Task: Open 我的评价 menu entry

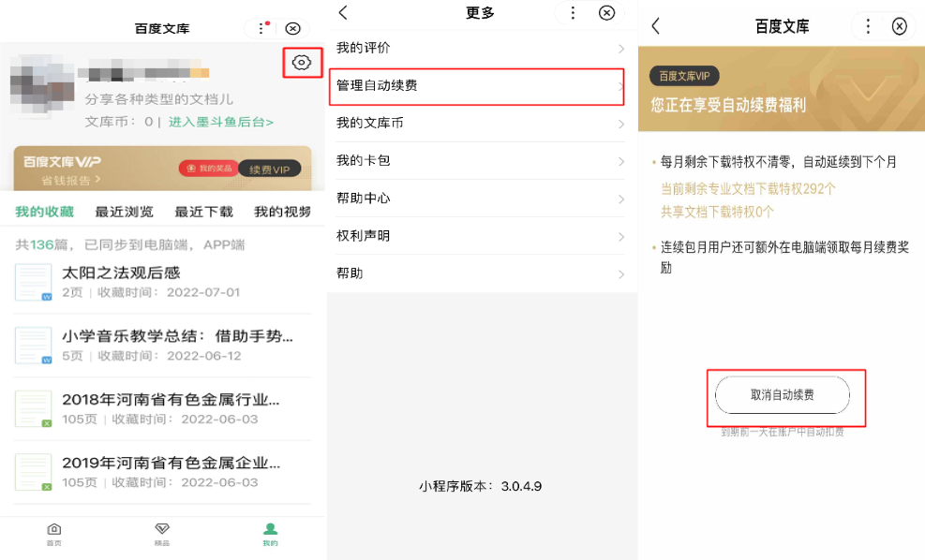Action: coord(480,49)
